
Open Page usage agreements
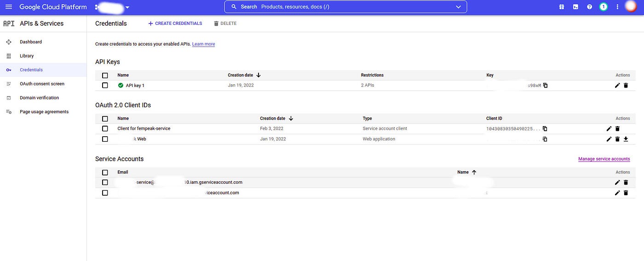point(43,112)
